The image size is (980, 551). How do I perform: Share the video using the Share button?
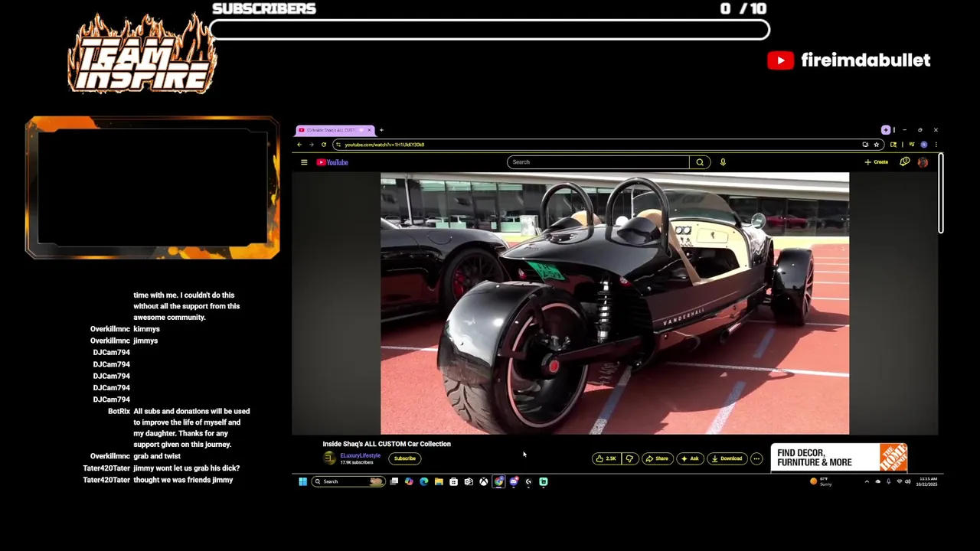click(x=657, y=458)
